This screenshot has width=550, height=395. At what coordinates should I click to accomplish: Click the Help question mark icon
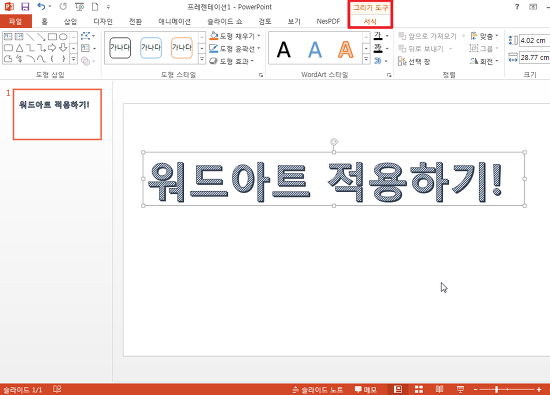pyautogui.click(x=517, y=7)
